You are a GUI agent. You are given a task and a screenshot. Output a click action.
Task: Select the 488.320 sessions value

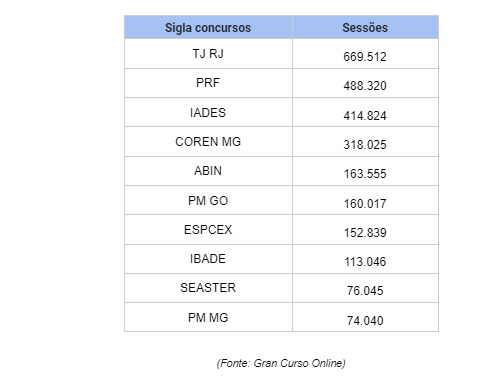tap(365, 86)
